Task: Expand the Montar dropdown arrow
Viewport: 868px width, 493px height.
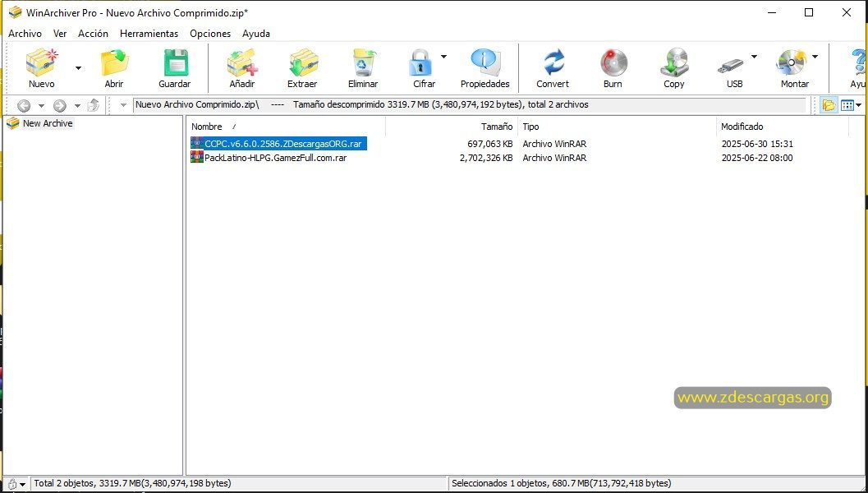Action: tap(815, 57)
